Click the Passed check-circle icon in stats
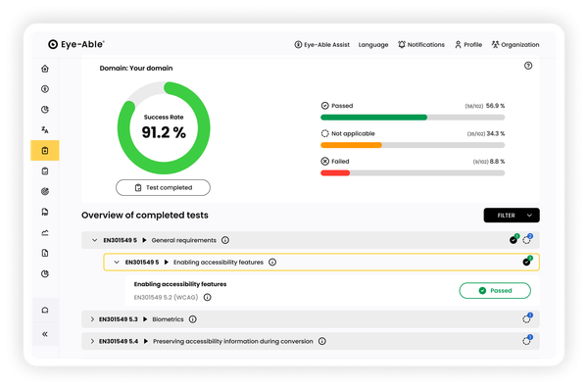This screenshot has height=388, width=588. tap(324, 106)
